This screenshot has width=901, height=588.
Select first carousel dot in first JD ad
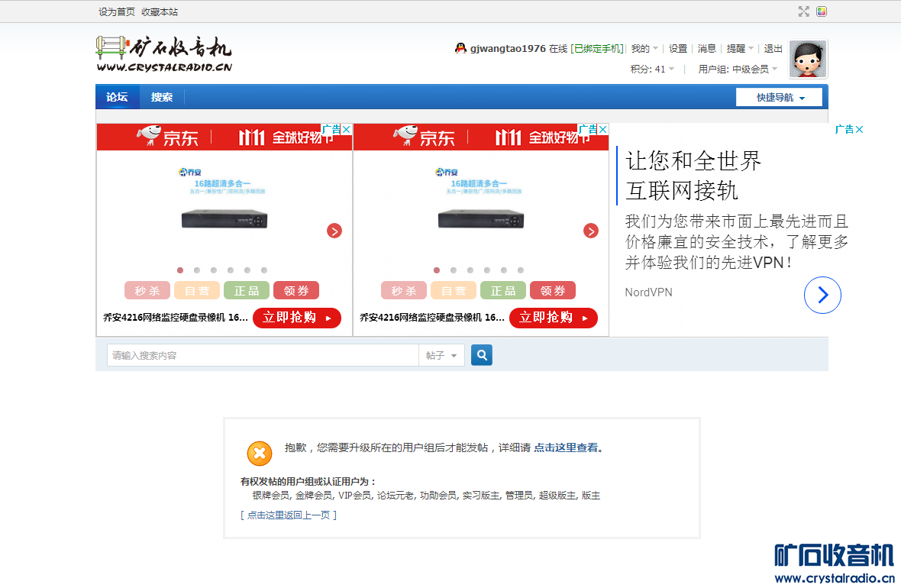(x=180, y=270)
